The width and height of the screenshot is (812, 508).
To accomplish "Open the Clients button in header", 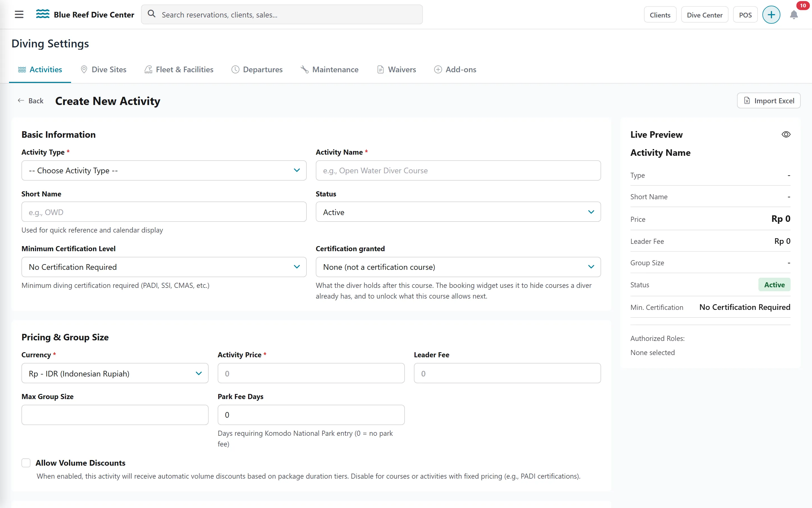I will pyautogui.click(x=660, y=15).
